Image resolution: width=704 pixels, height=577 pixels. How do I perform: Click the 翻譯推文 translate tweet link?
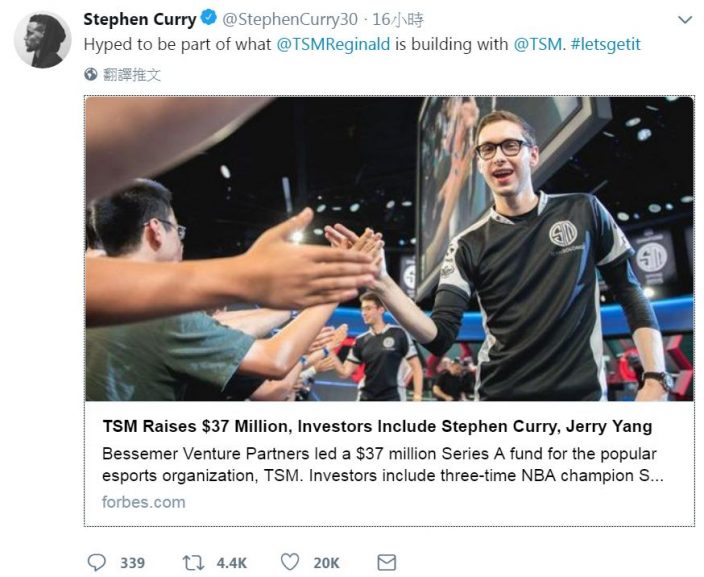pyautogui.click(x=132, y=75)
